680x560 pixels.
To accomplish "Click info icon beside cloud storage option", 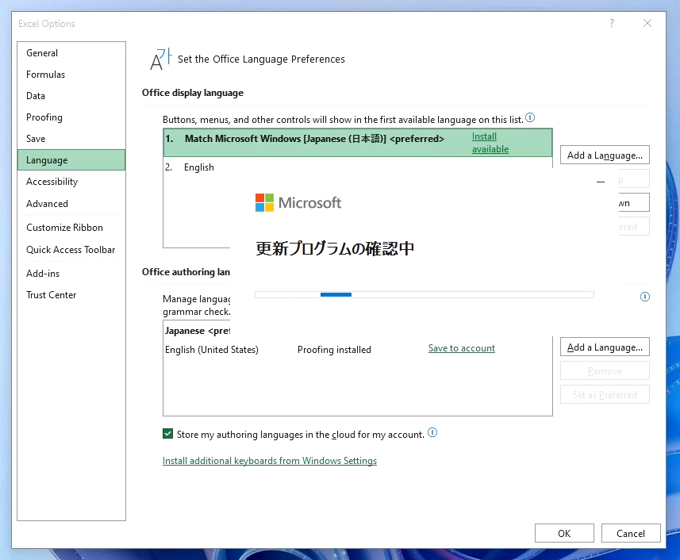I will (432, 432).
